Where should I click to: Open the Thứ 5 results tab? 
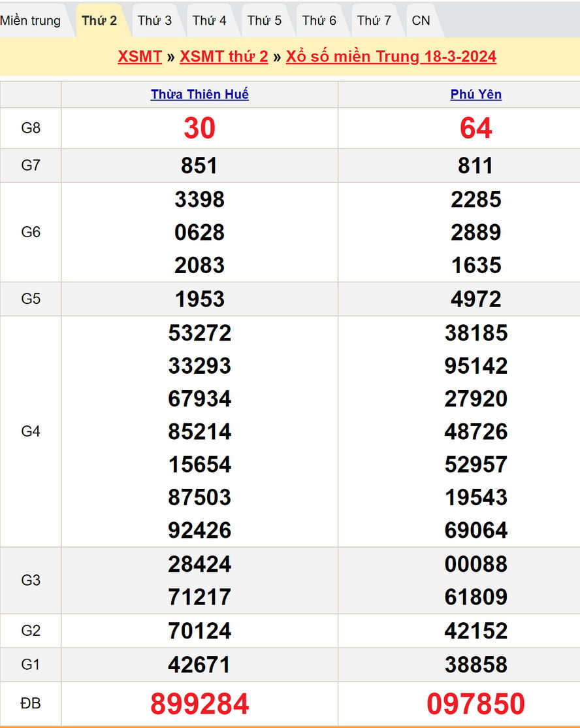(264, 20)
